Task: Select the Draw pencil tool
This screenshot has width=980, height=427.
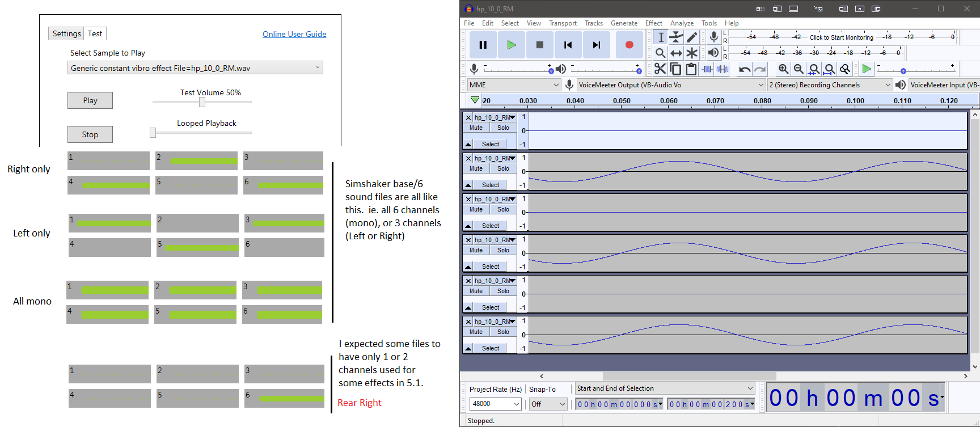Action: tap(692, 37)
